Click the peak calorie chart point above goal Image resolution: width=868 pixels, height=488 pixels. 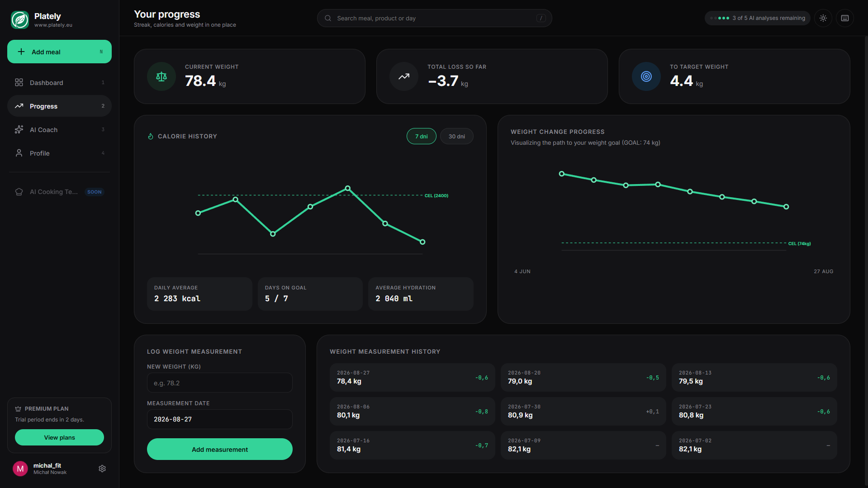tap(347, 188)
